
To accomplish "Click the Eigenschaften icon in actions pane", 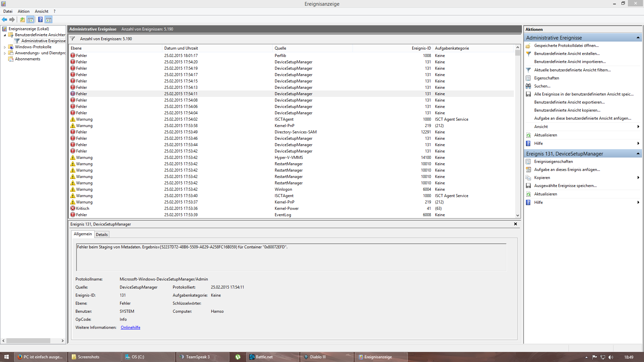I will (x=528, y=78).
